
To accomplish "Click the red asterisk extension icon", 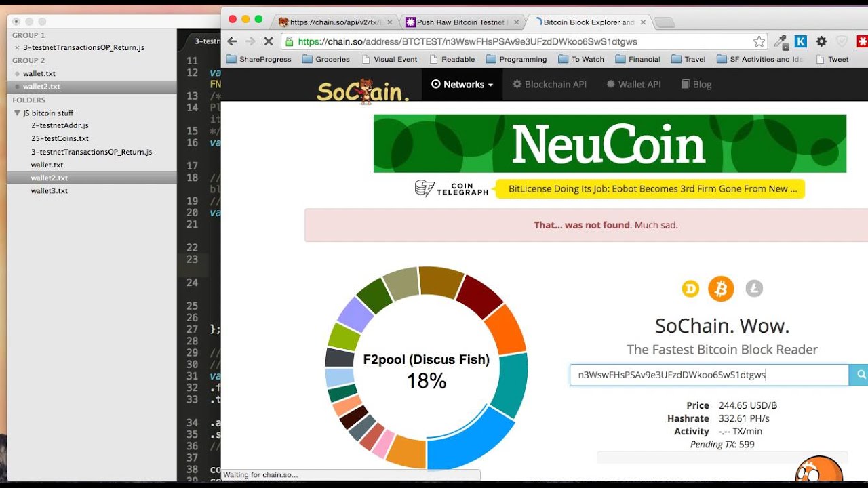I will coord(863,41).
